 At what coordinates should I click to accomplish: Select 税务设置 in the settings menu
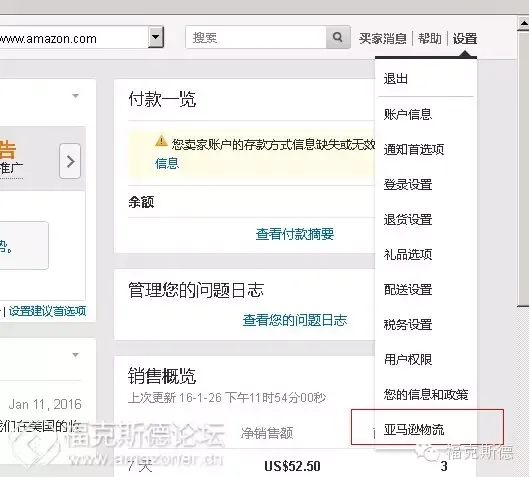[408, 325]
